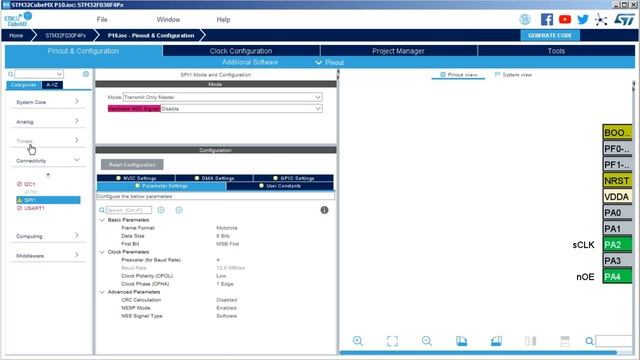
Task: Select the Pinout & Configuration tab
Action: [83, 51]
